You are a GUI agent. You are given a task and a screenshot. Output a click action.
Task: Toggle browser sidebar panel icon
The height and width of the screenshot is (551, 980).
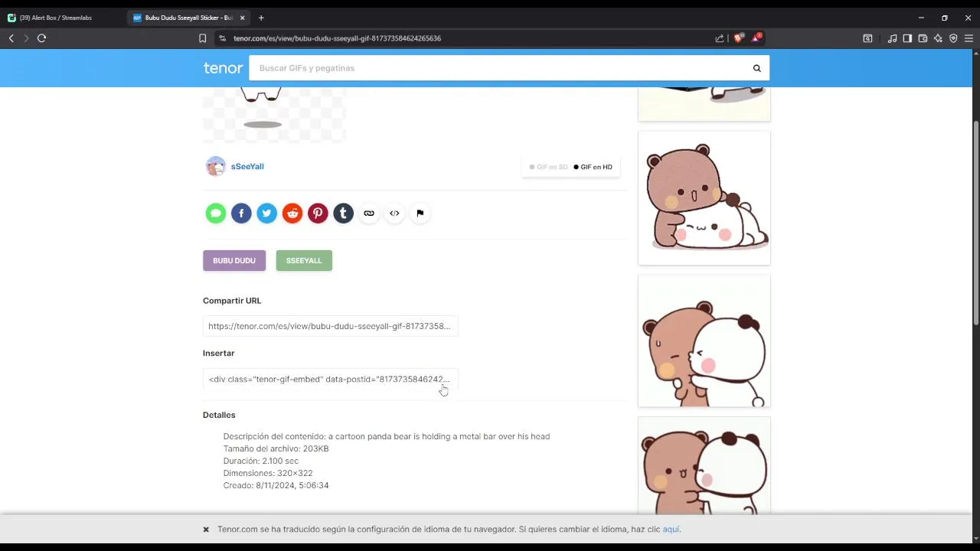click(907, 38)
